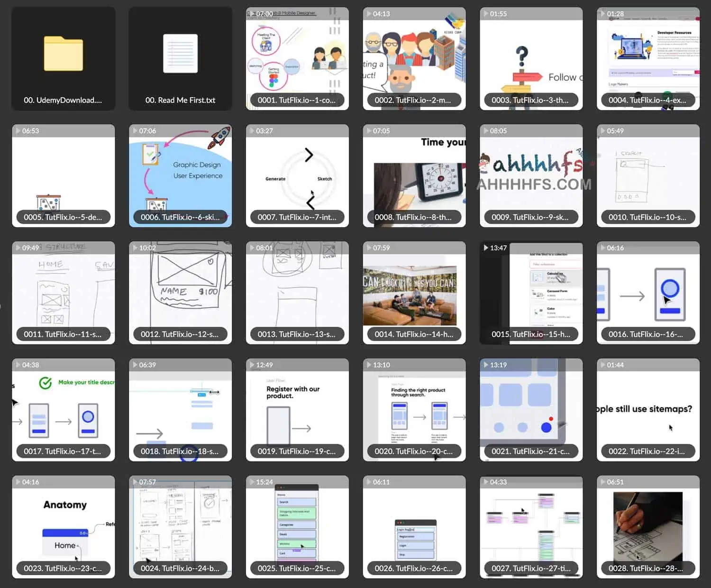Click the 0011 file name label
This screenshot has width=711, height=588.
pyautogui.click(x=63, y=334)
